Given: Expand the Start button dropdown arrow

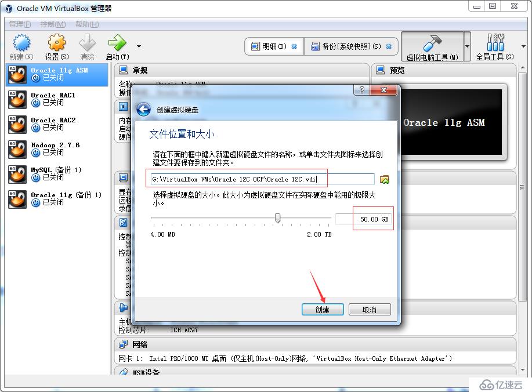Looking at the screenshot, I should tap(139, 46).
